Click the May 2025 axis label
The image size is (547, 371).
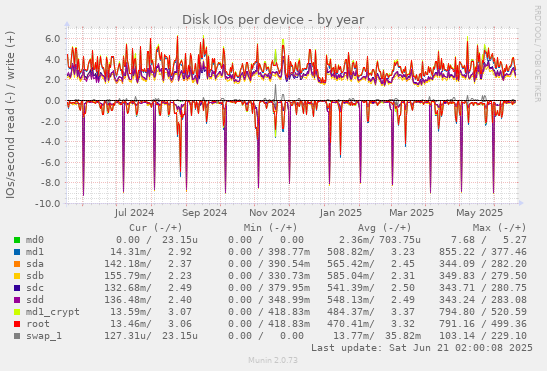pos(479,213)
